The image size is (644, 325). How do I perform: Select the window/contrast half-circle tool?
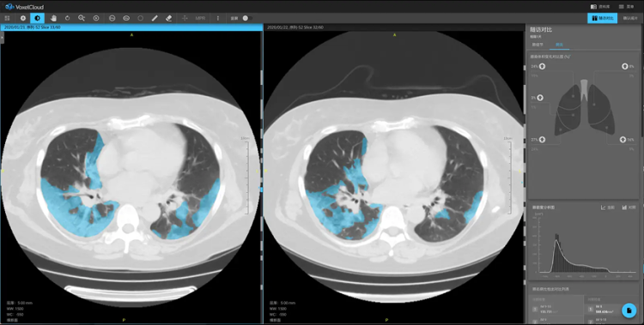pos(38,18)
